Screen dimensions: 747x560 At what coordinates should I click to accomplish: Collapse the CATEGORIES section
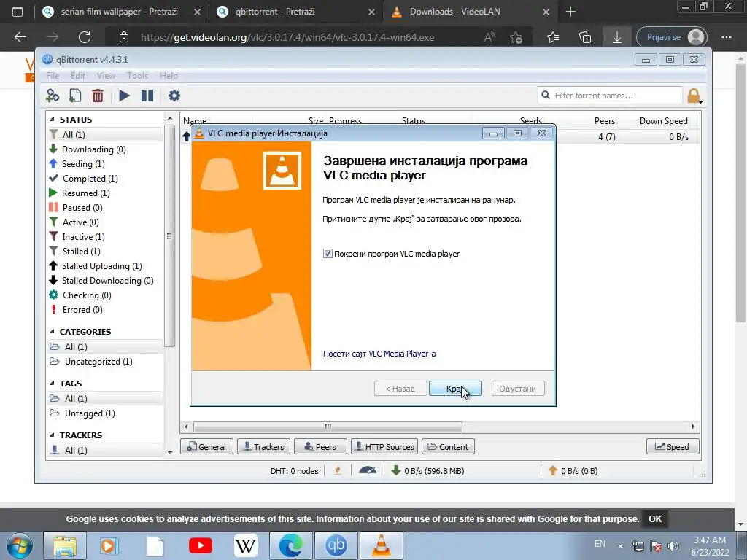(x=52, y=332)
